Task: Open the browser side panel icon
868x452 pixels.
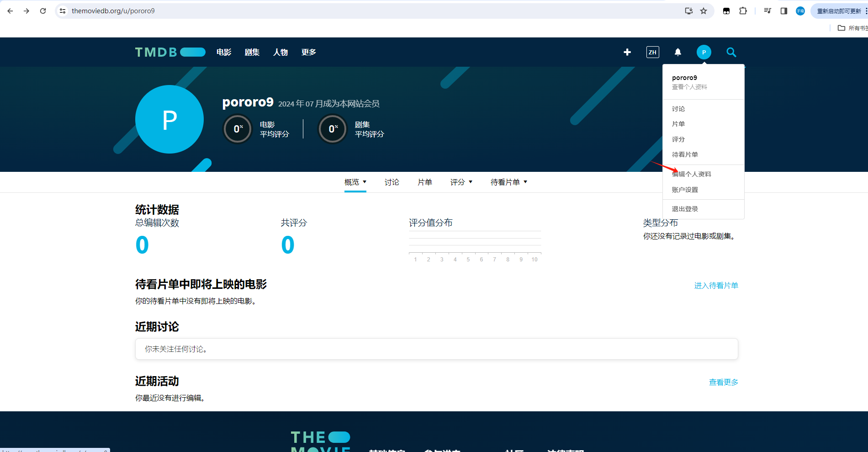Action: (x=784, y=11)
